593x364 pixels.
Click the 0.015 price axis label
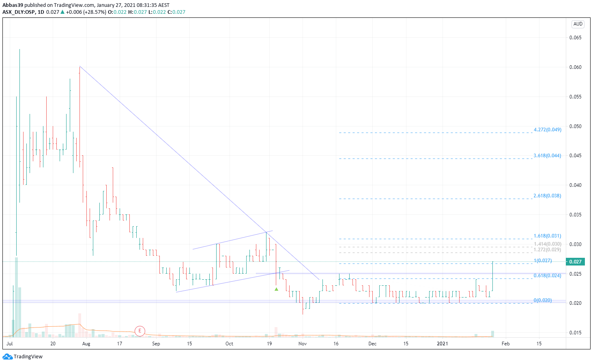click(575, 333)
